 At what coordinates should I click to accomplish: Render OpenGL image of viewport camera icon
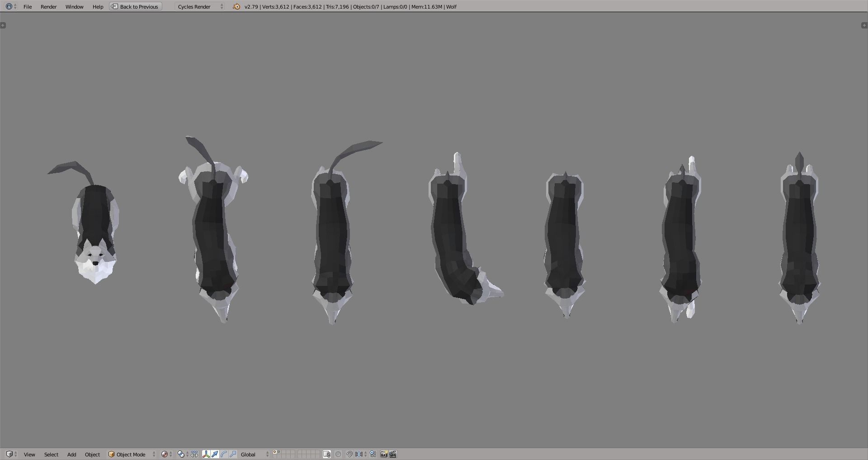pos(384,454)
